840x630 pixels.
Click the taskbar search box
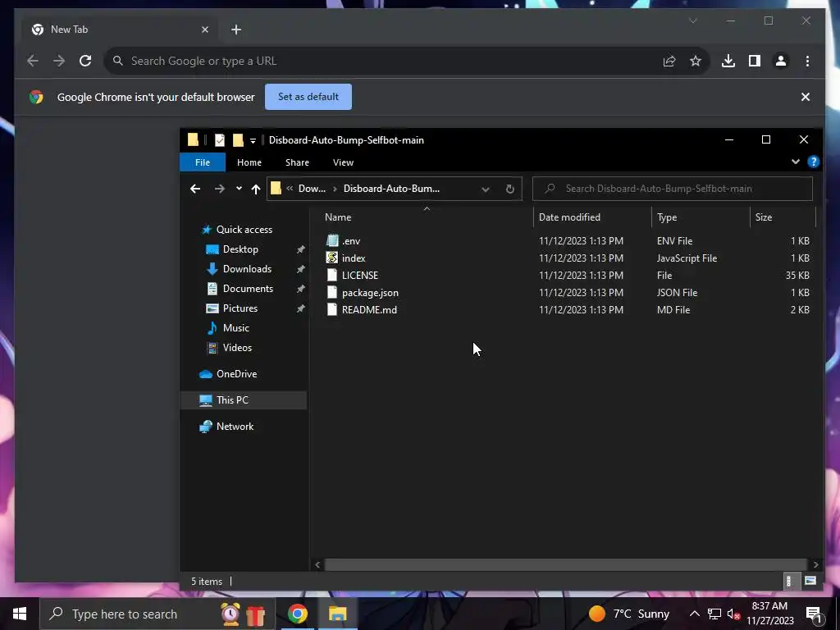point(157,614)
